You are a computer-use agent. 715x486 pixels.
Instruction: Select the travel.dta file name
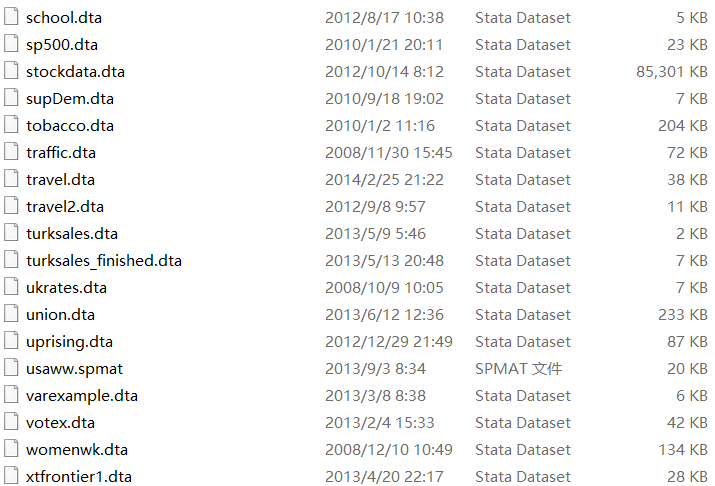click(x=60, y=179)
